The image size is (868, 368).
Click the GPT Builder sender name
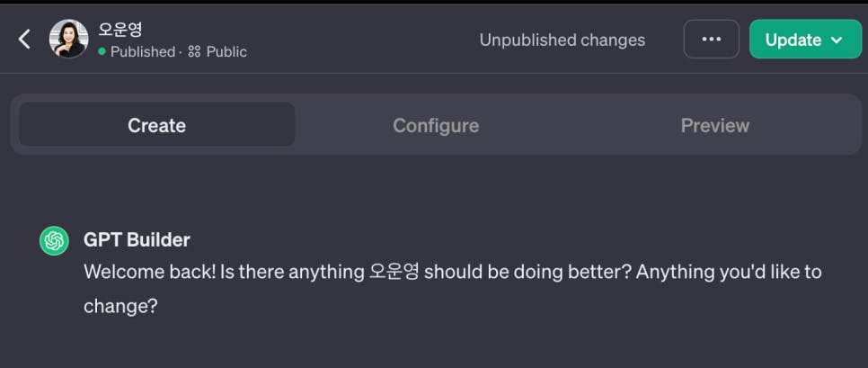[137, 239]
